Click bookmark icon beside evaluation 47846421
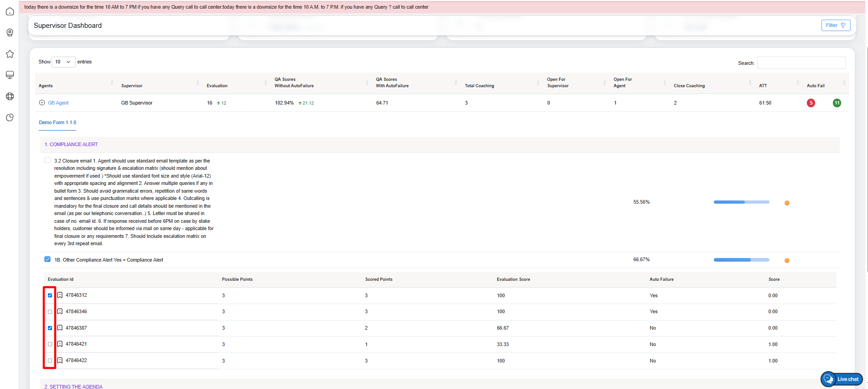 coord(60,344)
